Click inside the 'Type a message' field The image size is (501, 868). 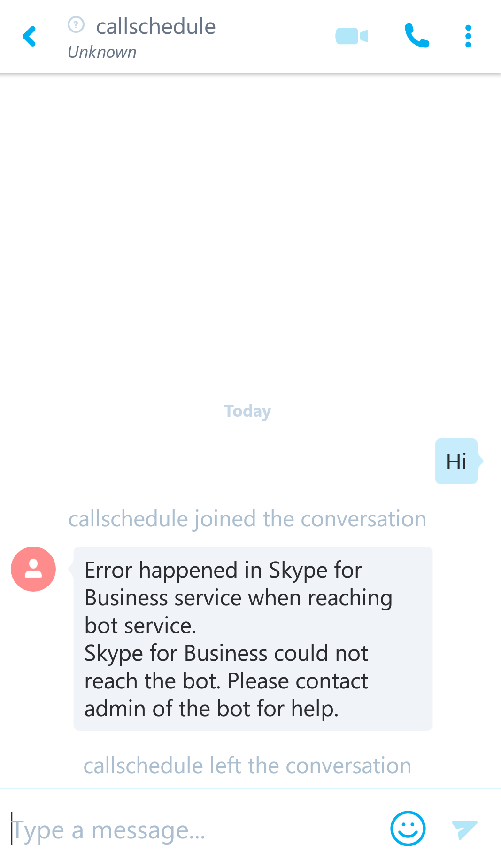point(188,829)
